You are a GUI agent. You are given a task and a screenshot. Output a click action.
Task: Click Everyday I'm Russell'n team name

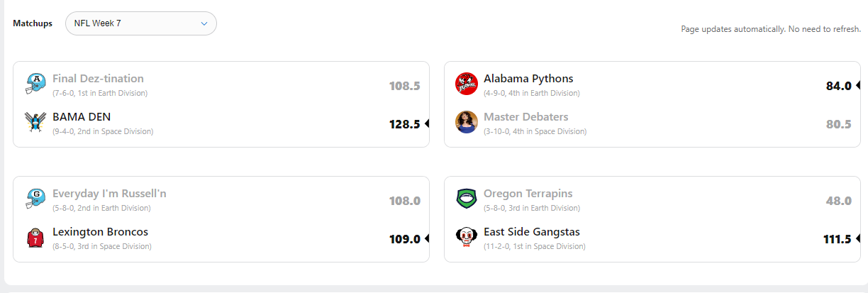tap(109, 194)
